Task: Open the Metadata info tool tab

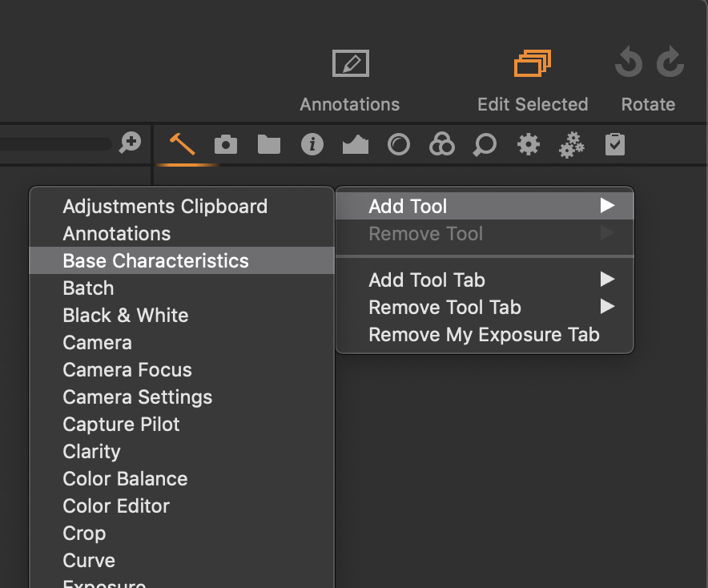Action: coord(312,144)
